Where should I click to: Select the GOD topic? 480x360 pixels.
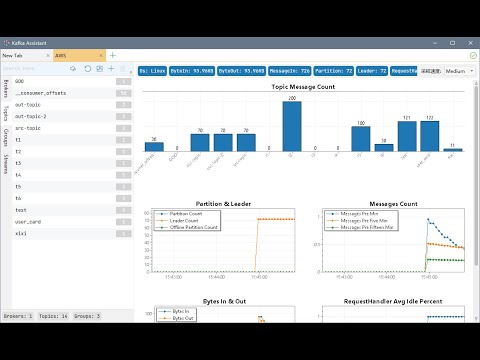73,81
